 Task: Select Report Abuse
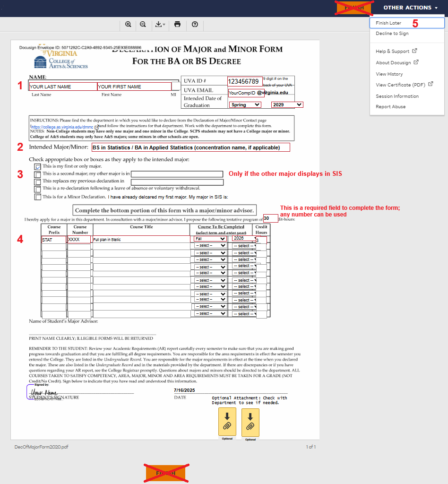pyautogui.click(x=391, y=107)
